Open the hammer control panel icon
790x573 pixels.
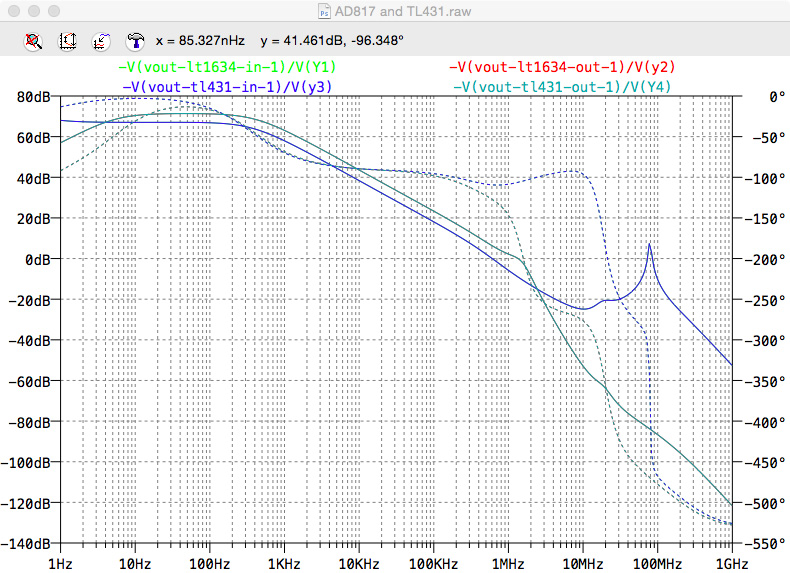tap(135, 41)
